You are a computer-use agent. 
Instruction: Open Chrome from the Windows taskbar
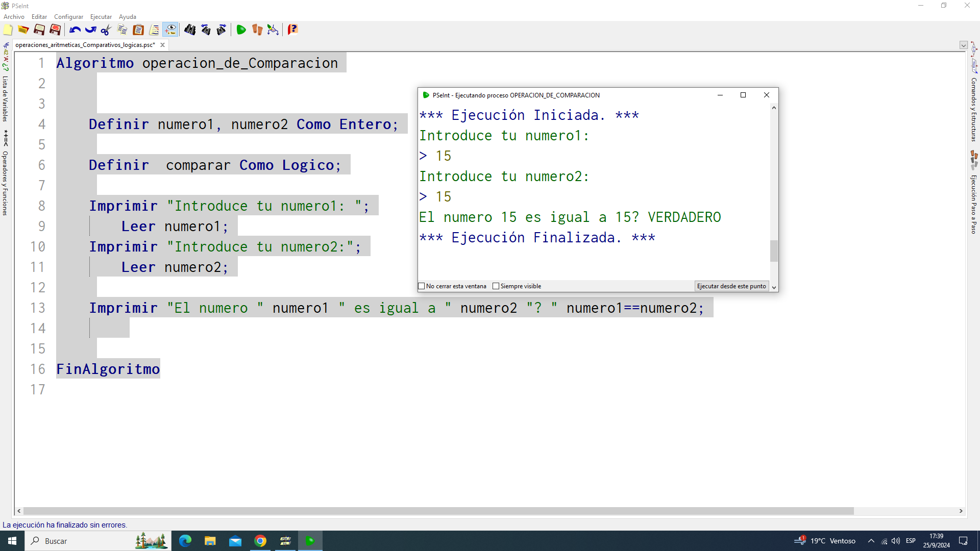click(260, 541)
